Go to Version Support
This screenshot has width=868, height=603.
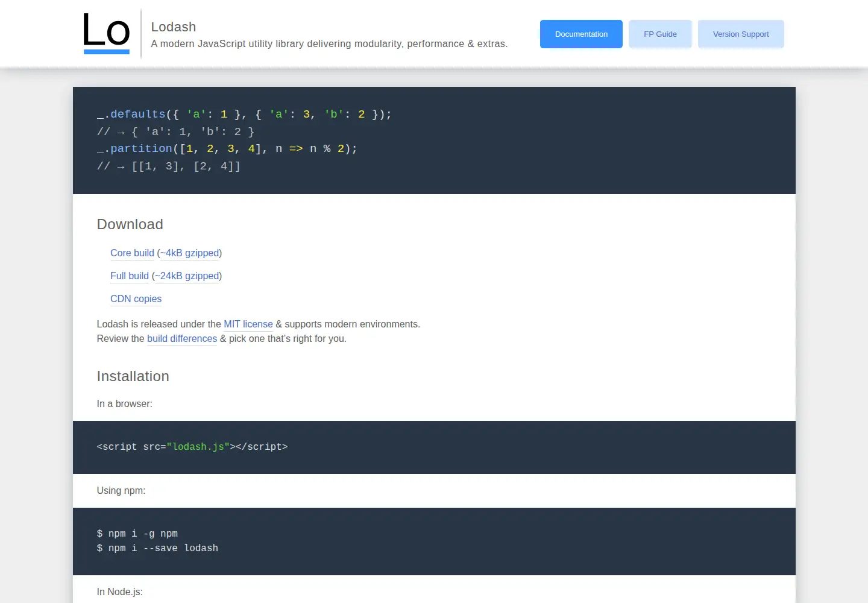741,34
